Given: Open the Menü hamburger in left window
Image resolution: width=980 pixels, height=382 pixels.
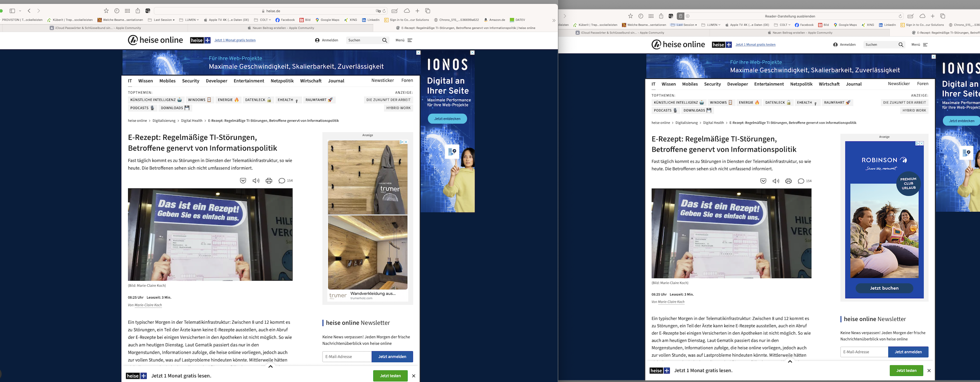Looking at the screenshot, I should [x=404, y=40].
